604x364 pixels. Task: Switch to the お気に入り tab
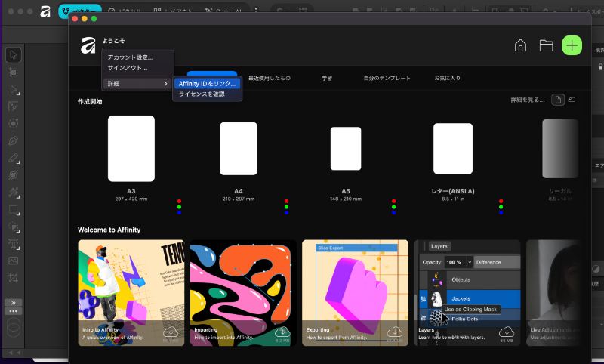(447, 78)
